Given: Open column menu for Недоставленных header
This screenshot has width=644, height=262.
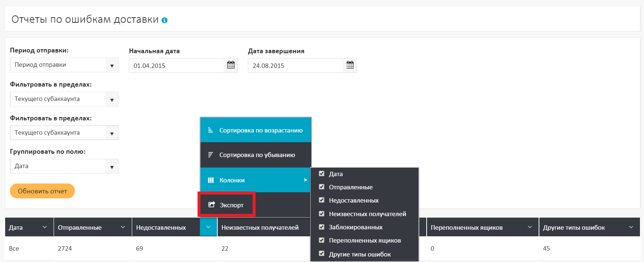Looking at the screenshot, I should [208, 227].
